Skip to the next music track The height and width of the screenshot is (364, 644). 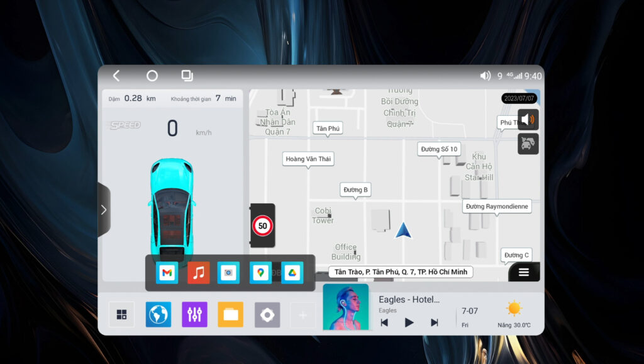[x=434, y=322]
